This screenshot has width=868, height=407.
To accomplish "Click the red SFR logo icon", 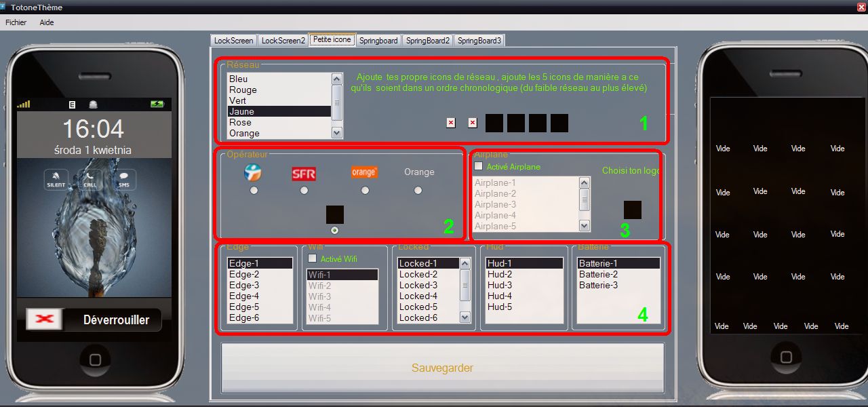I will pos(304,174).
